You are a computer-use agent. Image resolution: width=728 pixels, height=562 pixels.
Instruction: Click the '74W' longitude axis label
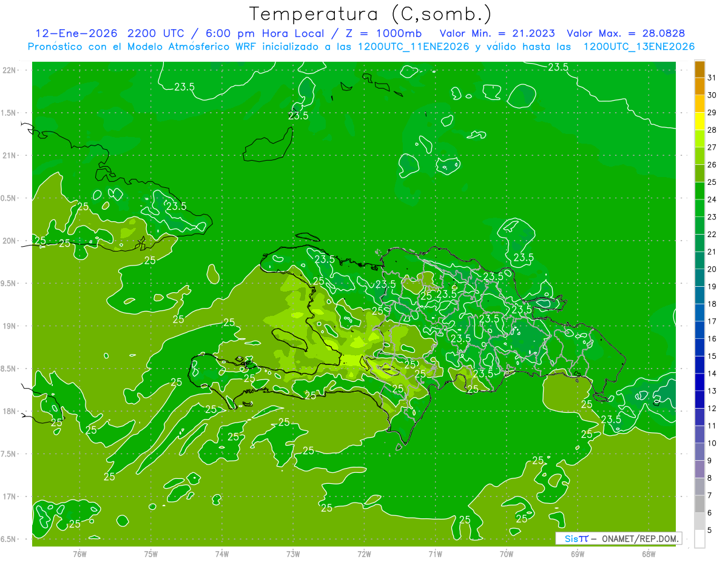point(222,554)
